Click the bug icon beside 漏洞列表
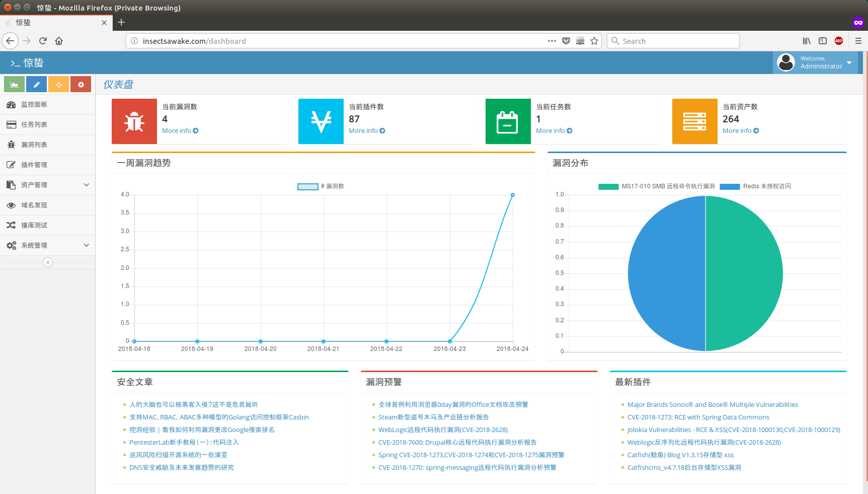The image size is (868, 494). [11, 145]
